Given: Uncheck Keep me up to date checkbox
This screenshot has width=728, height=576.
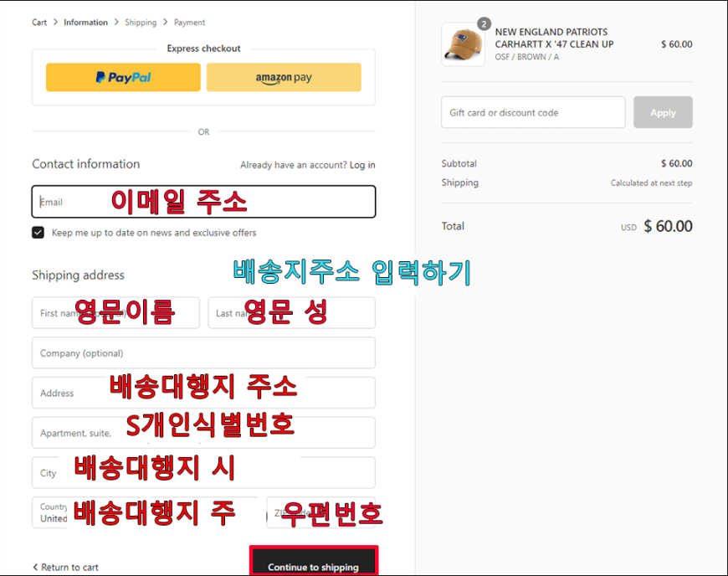Looking at the screenshot, I should 38,232.
